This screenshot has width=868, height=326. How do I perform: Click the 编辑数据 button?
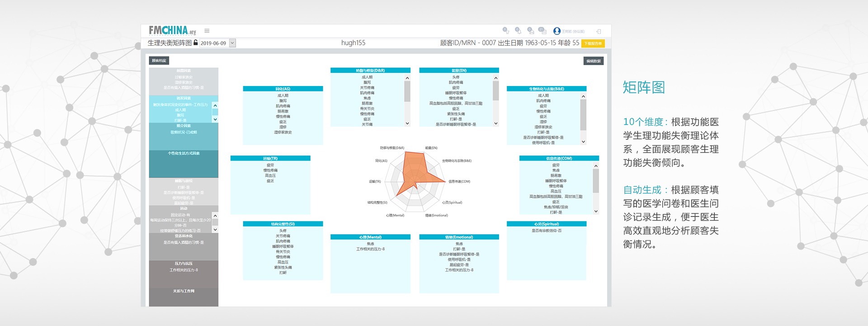[594, 61]
